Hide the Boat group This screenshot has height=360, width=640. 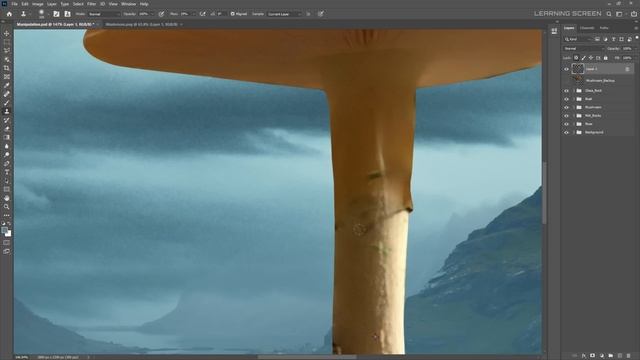[566, 99]
